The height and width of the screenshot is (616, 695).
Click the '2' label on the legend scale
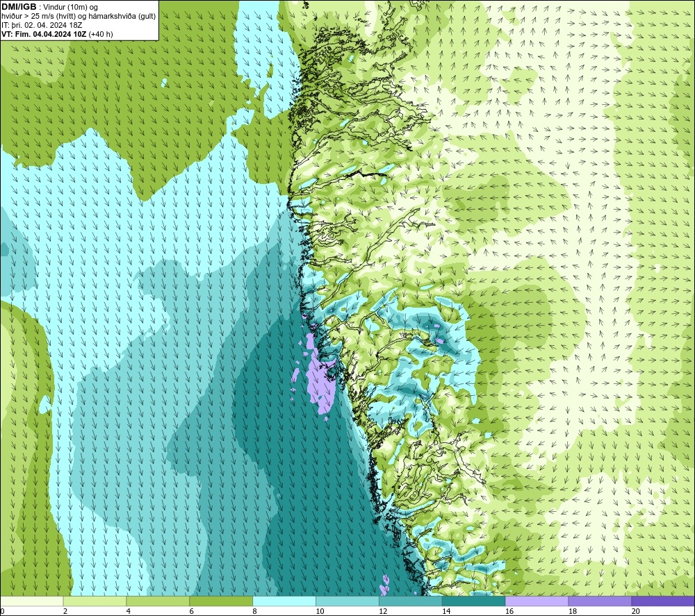65,611
